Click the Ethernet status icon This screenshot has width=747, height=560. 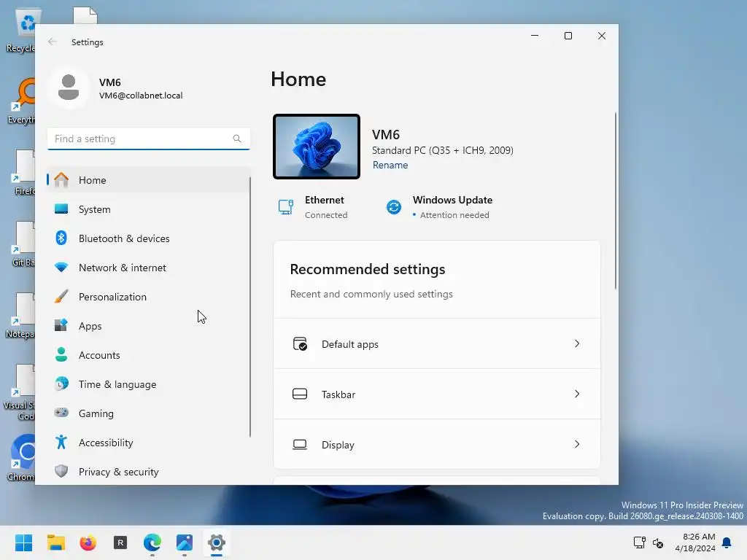point(286,207)
